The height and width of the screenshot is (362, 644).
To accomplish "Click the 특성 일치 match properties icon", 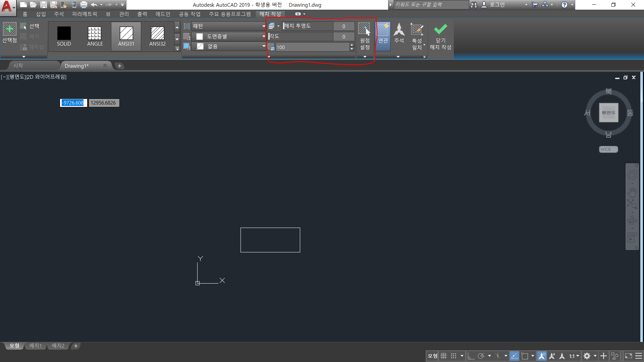I will pyautogui.click(x=417, y=29).
